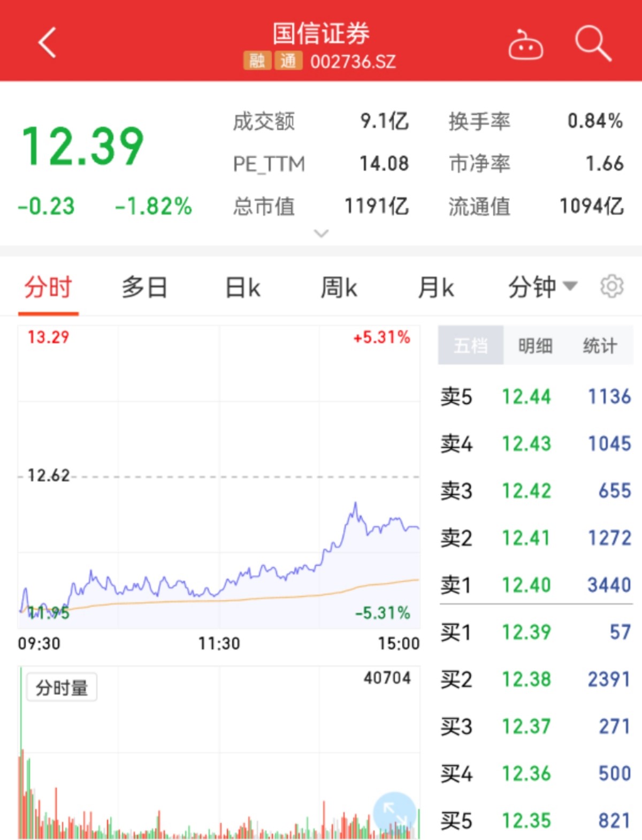Switch to the 多日 chart tab

(x=144, y=287)
